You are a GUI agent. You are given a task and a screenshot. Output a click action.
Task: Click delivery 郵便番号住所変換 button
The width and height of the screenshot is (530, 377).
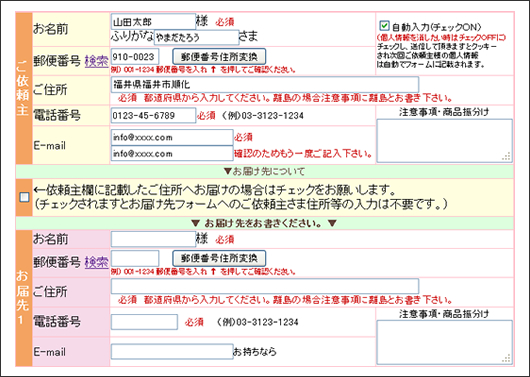[219, 258]
